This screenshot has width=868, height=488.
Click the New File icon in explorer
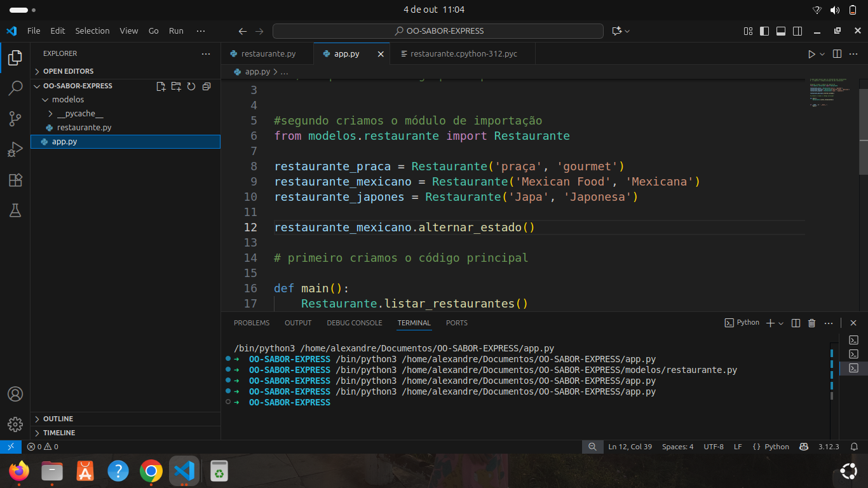(x=161, y=86)
